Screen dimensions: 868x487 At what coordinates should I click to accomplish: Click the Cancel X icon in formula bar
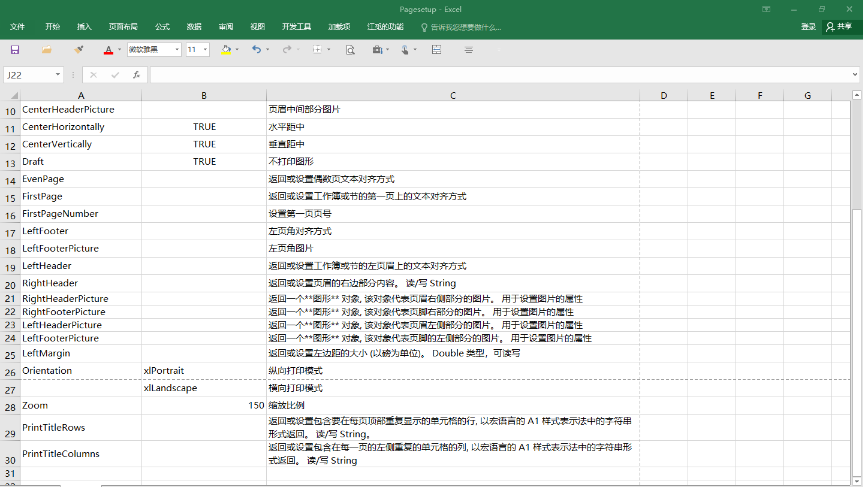(x=94, y=75)
